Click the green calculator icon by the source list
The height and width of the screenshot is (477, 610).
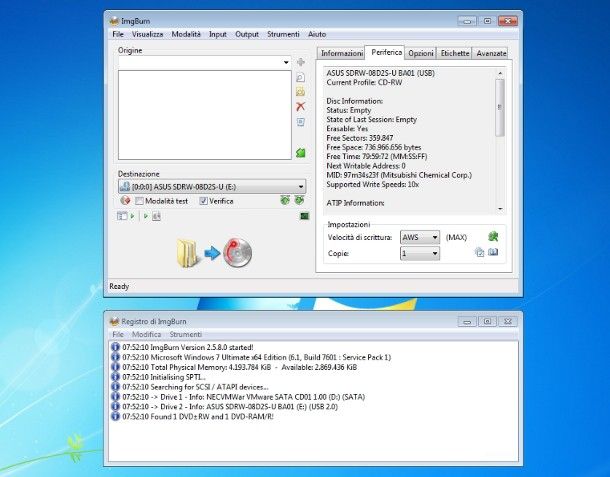pyautogui.click(x=300, y=153)
